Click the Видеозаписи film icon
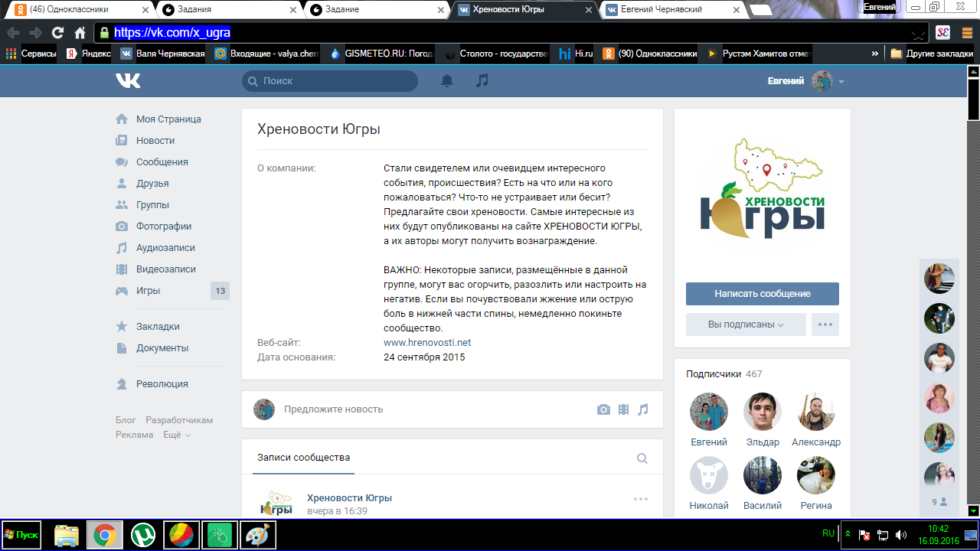The height and width of the screenshot is (551, 980). (x=122, y=269)
